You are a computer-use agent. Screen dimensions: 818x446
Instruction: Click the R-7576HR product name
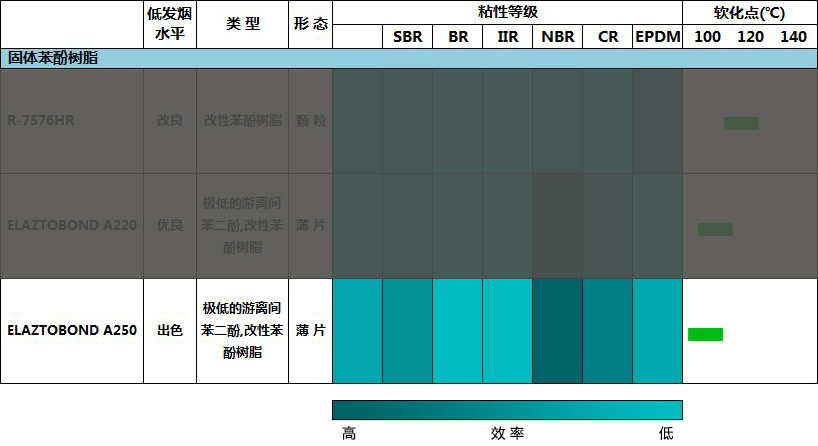pos(41,120)
